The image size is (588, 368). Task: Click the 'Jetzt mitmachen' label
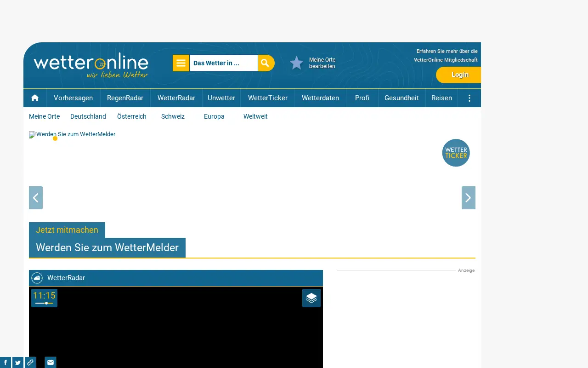[67, 230]
